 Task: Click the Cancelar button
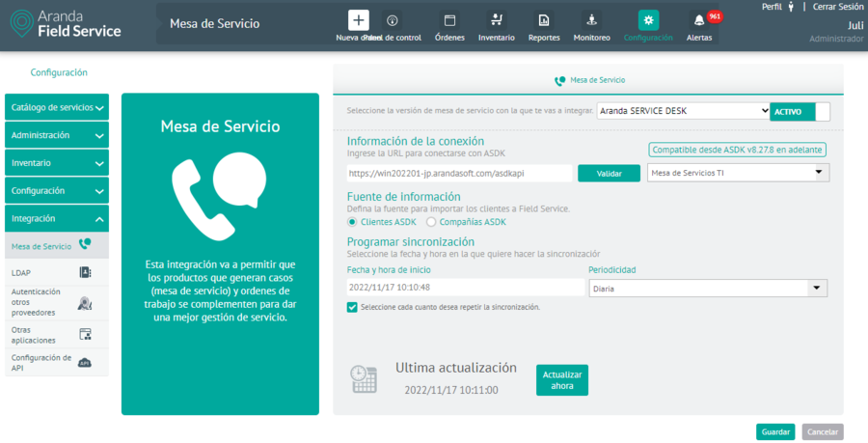coord(823,432)
